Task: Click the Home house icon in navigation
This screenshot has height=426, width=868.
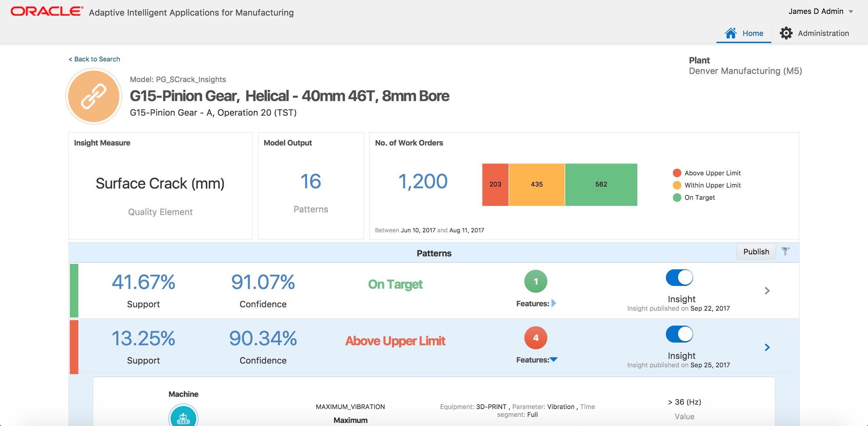Action: tap(731, 33)
